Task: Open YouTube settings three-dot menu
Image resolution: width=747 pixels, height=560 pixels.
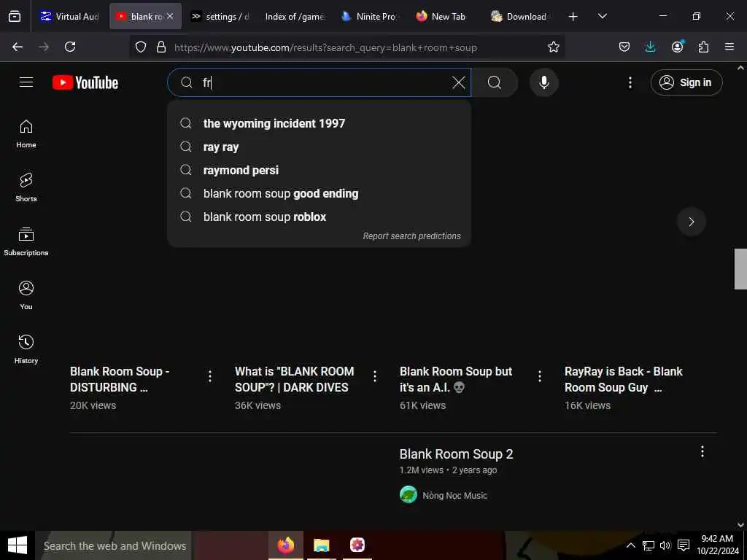Action: coord(630,82)
